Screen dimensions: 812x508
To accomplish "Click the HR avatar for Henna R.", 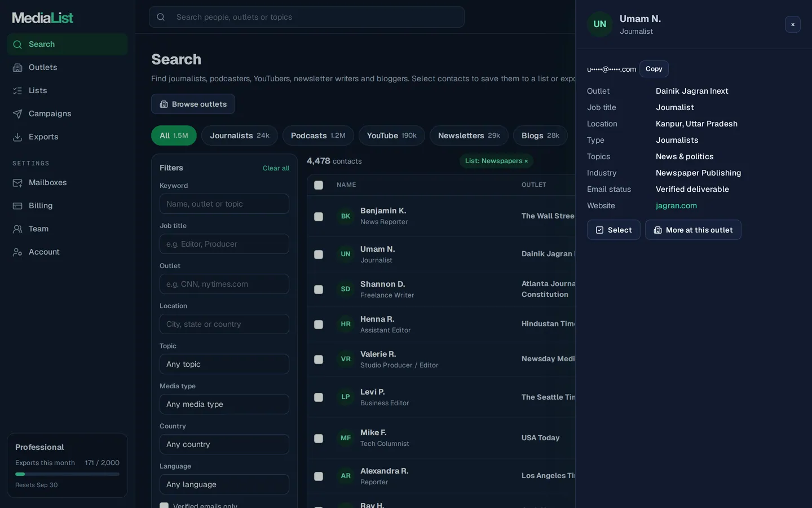I will point(346,324).
